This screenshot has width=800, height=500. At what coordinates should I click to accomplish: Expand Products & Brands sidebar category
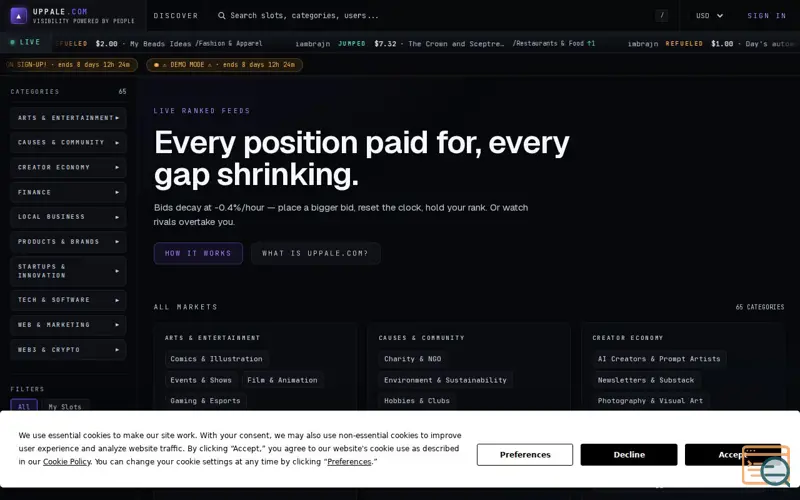click(x=68, y=242)
